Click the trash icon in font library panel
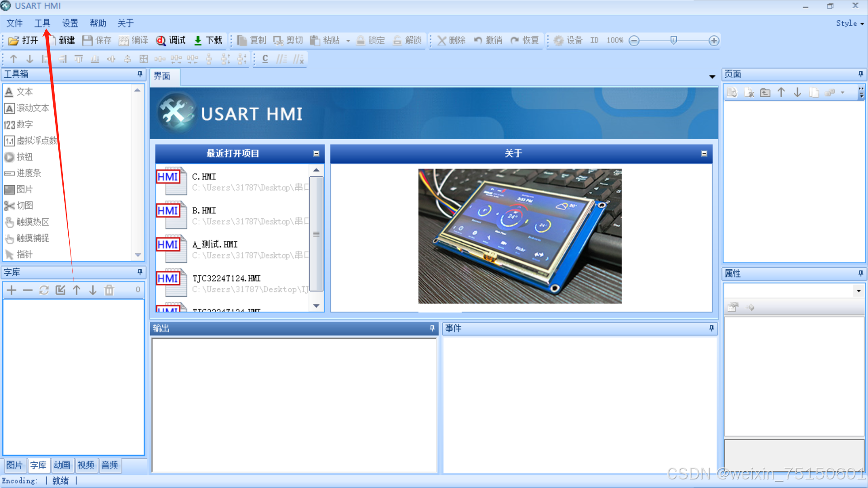868x488 pixels. (x=109, y=290)
